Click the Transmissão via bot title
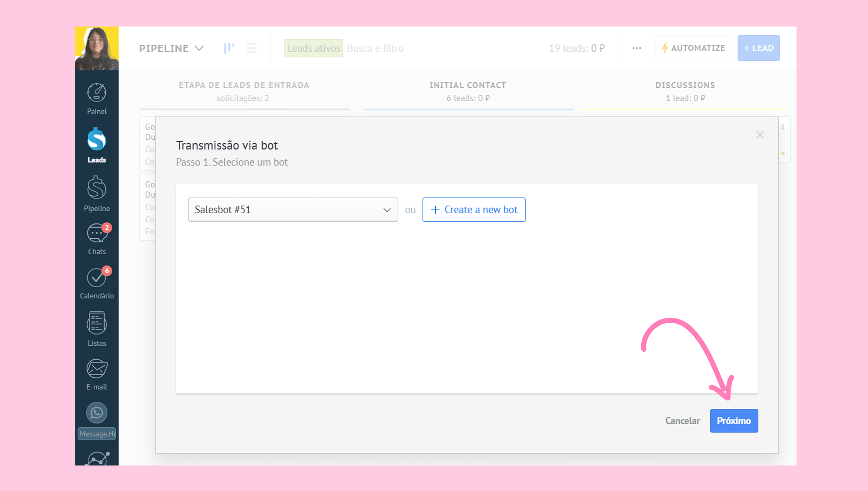Screen dimensions: 868x491 [227, 145]
